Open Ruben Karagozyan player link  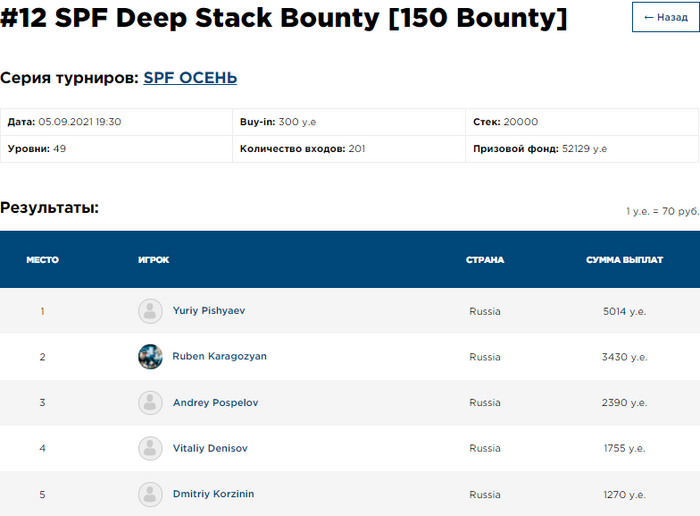click(x=219, y=357)
